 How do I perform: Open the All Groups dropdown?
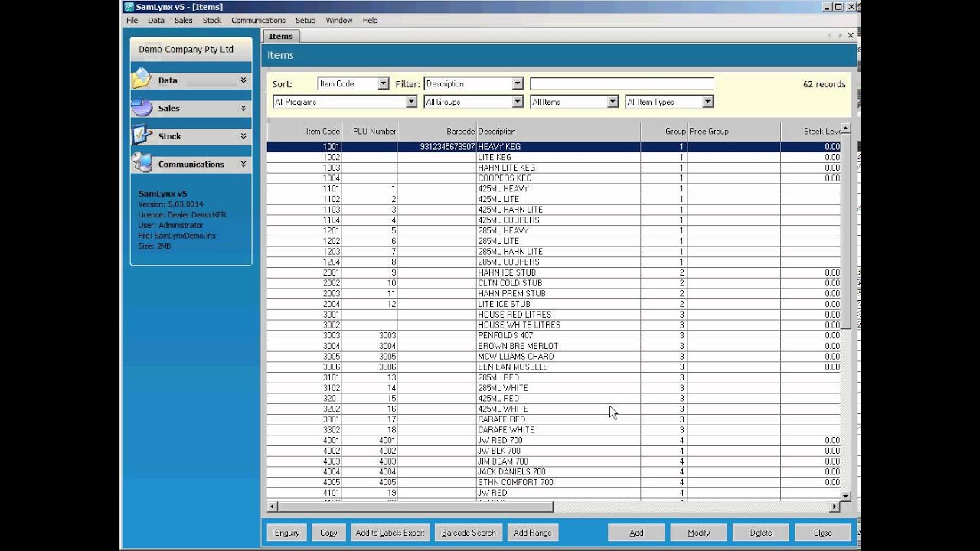[518, 102]
